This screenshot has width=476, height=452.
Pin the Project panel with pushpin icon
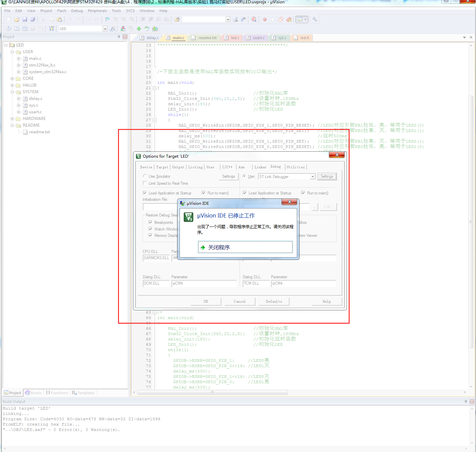119,37
